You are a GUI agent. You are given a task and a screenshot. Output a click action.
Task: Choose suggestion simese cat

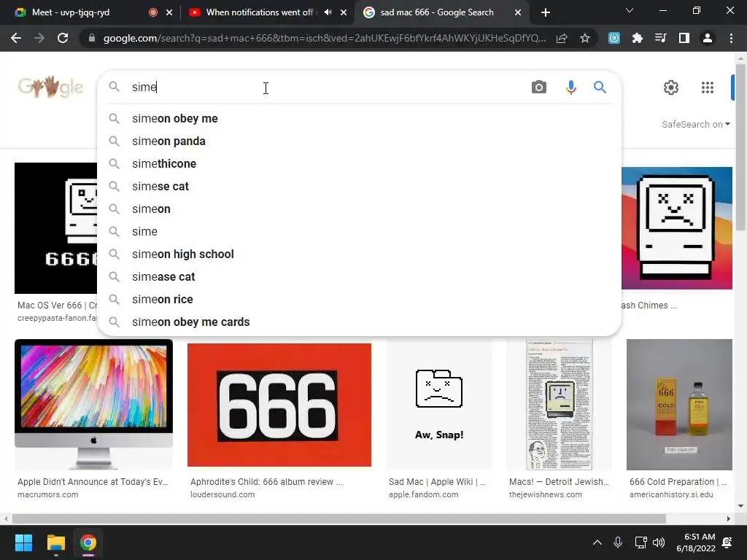pyautogui.click(x=359, y=186)
